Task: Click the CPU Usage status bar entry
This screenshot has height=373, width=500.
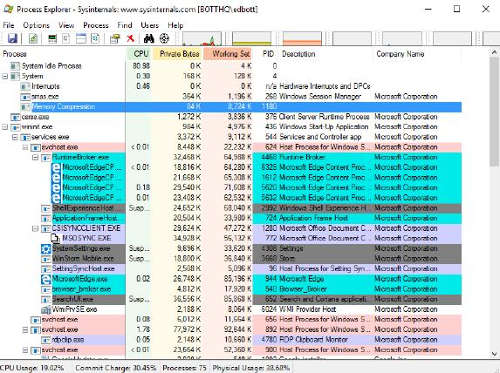Action: 32,368
